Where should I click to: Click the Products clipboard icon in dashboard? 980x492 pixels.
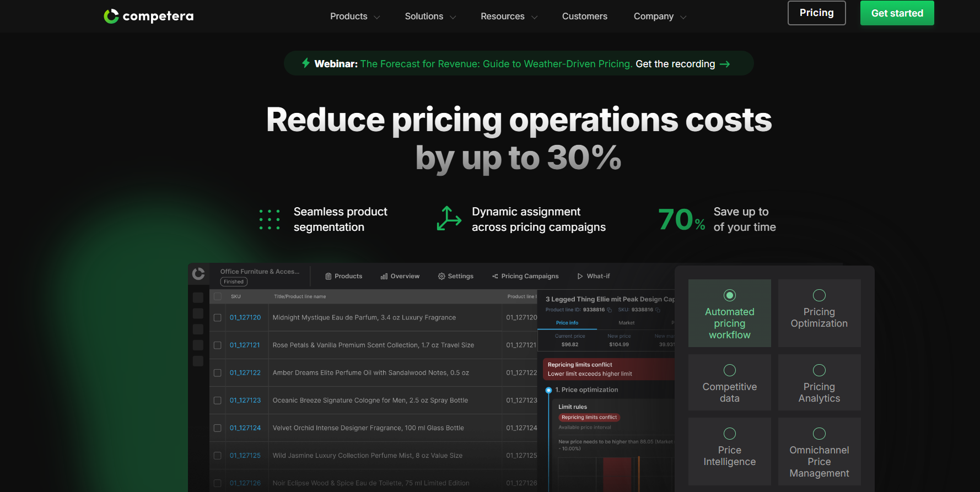[x=329, y=277]
